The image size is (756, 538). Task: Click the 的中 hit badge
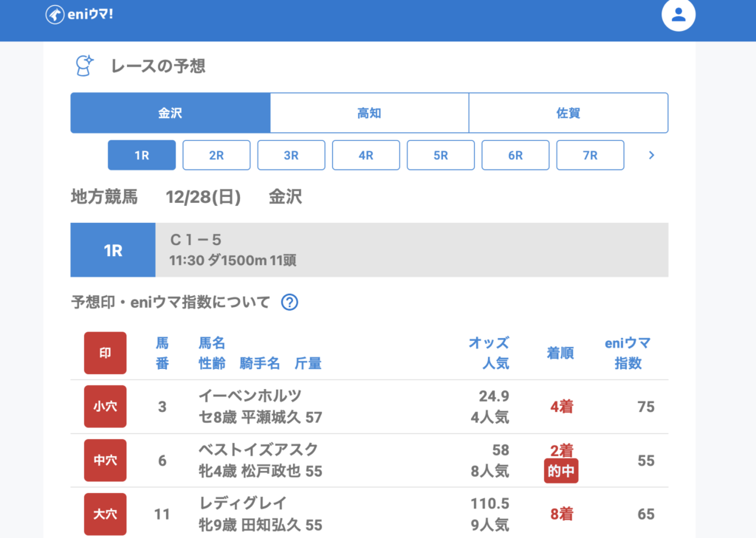561,471
